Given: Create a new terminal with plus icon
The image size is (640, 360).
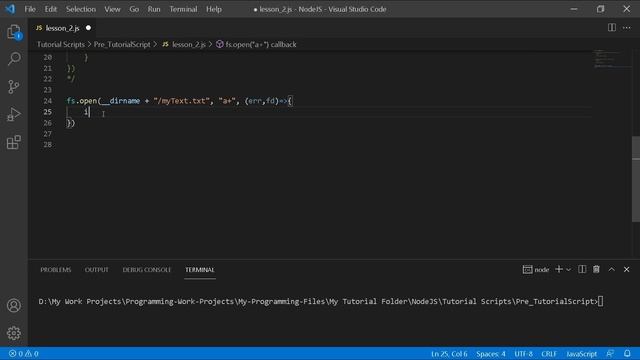Looking at the screenshot, I should (559, 269).
